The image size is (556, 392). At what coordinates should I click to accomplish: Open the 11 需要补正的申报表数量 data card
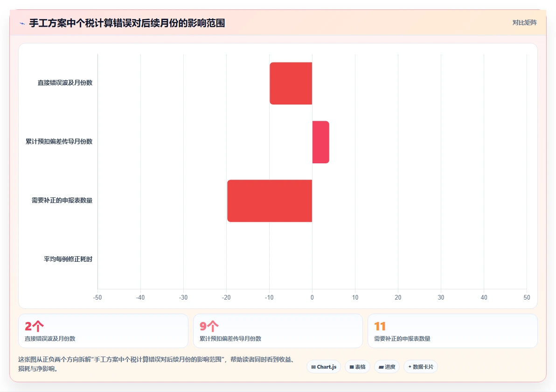coord(452,330)
